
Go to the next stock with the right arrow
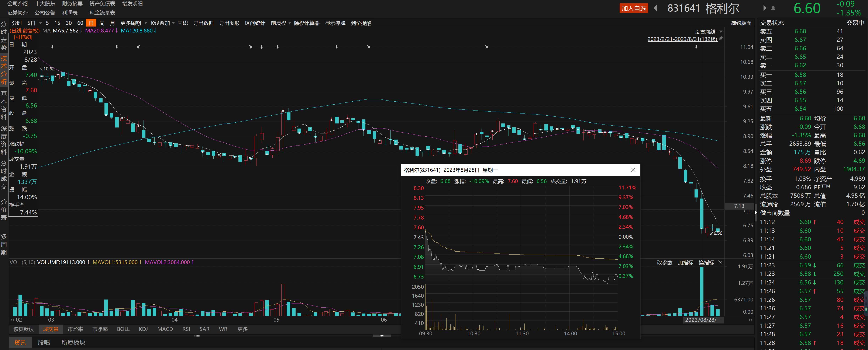pos(765,8)
